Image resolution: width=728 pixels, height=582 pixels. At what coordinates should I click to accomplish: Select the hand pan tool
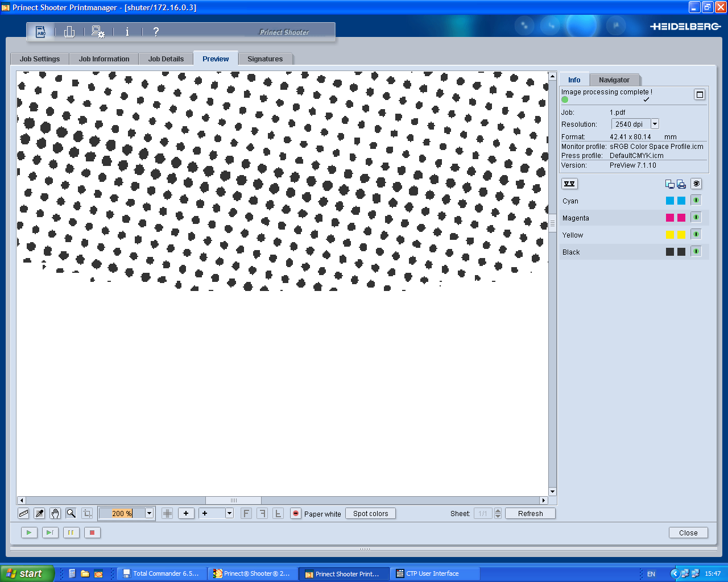pos(55,513)
